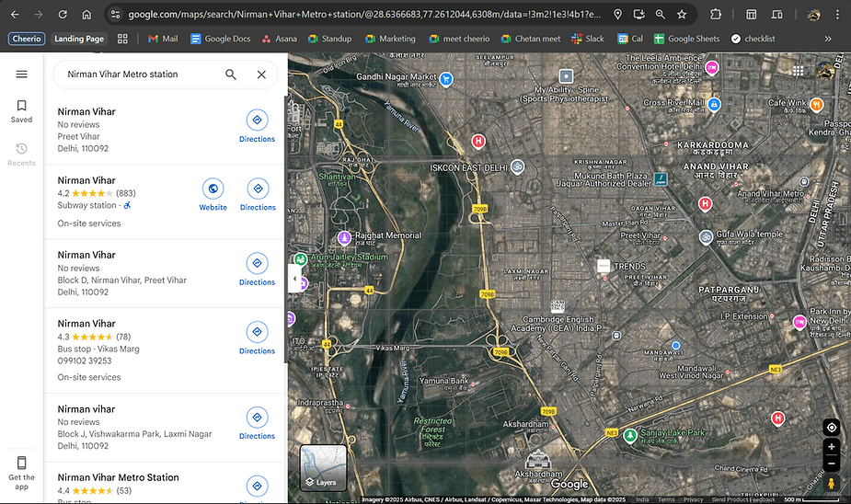Open the Chrome three-dot menu
This screenshot has width=851, height=504.
click(x=837, y=15)
